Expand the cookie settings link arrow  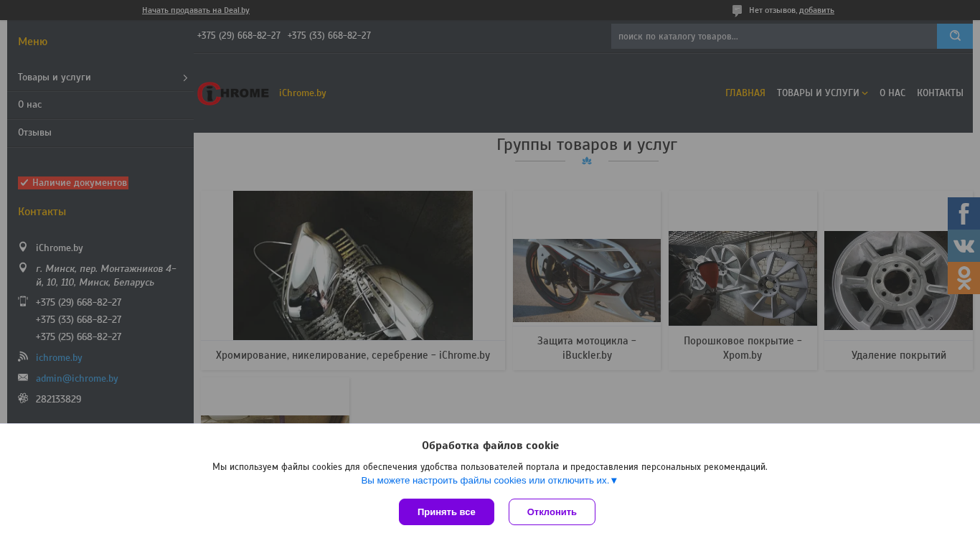[613, 481]
